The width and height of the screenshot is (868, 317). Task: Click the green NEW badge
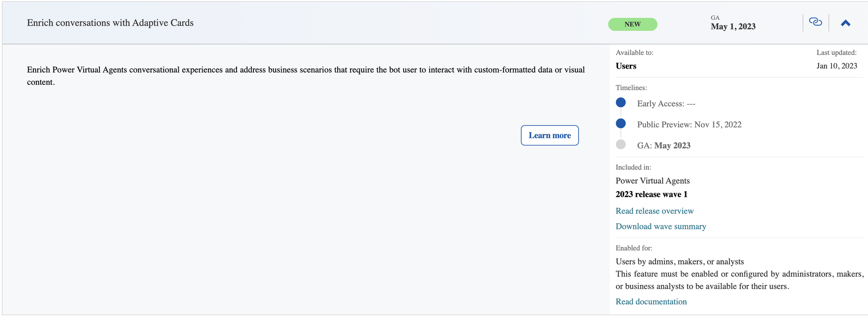[x=632, y=24]
